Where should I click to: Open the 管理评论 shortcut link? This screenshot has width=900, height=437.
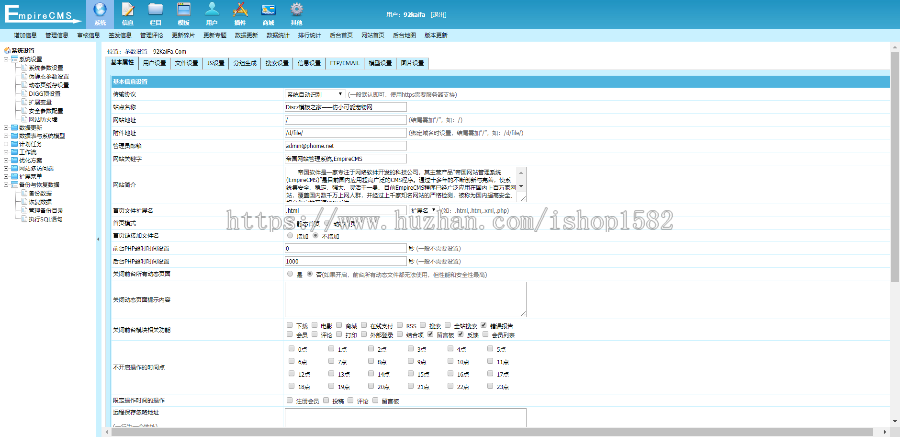[x=152, y=35]
